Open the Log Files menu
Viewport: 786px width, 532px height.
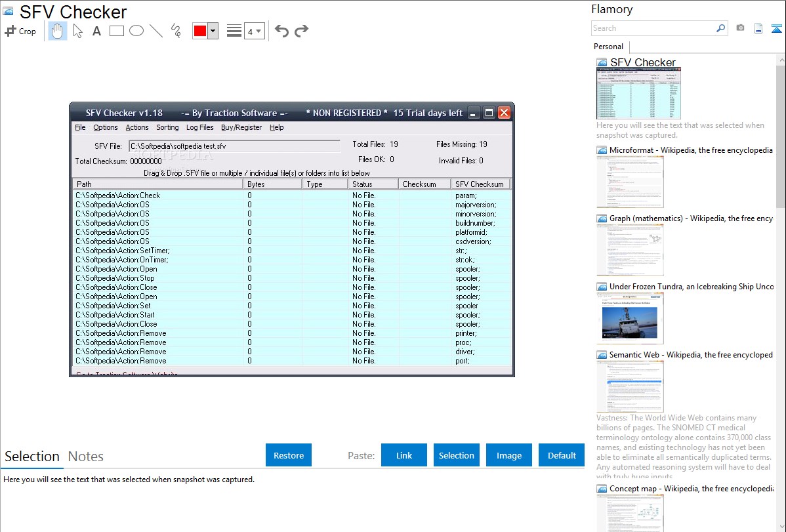click(x=200, y=127)
